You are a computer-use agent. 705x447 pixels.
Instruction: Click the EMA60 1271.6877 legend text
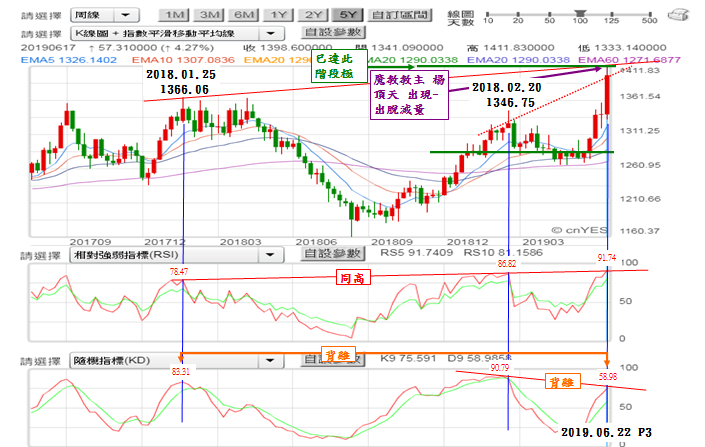[629, 60]
